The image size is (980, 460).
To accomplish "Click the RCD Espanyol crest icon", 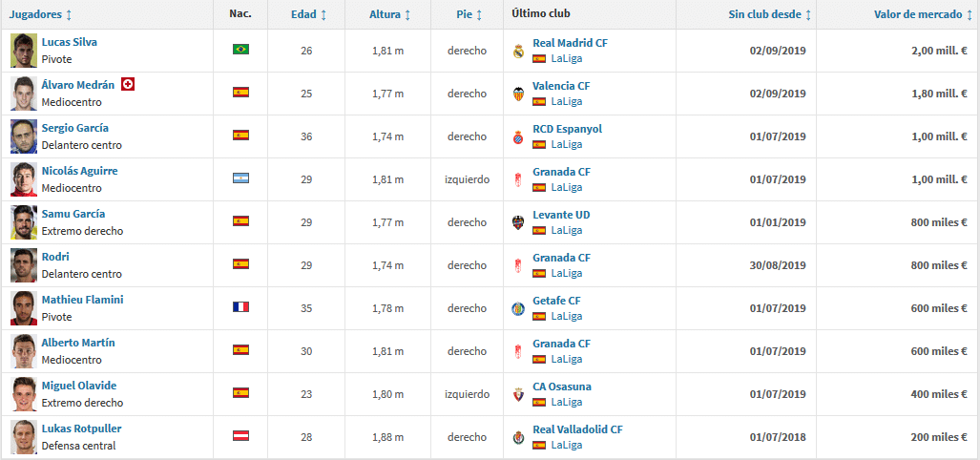I will tap(518, 136).
